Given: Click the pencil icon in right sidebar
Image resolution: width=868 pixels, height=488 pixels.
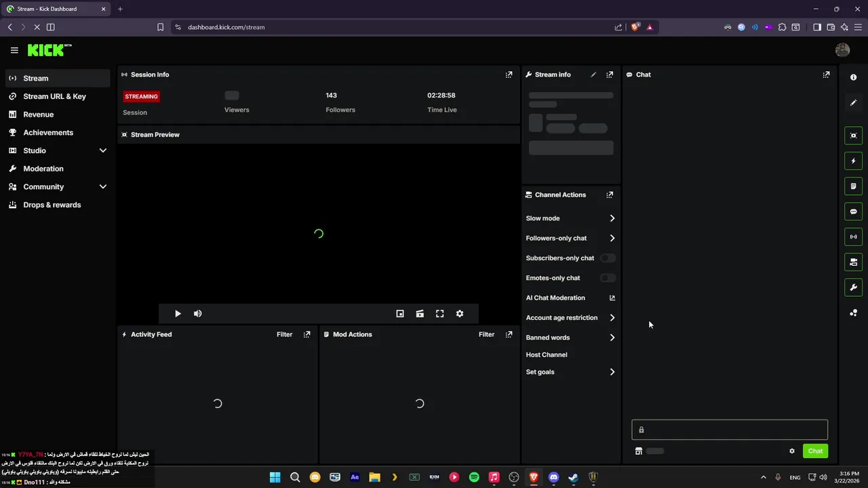Looking at the screenshot, I should [853, 103].
